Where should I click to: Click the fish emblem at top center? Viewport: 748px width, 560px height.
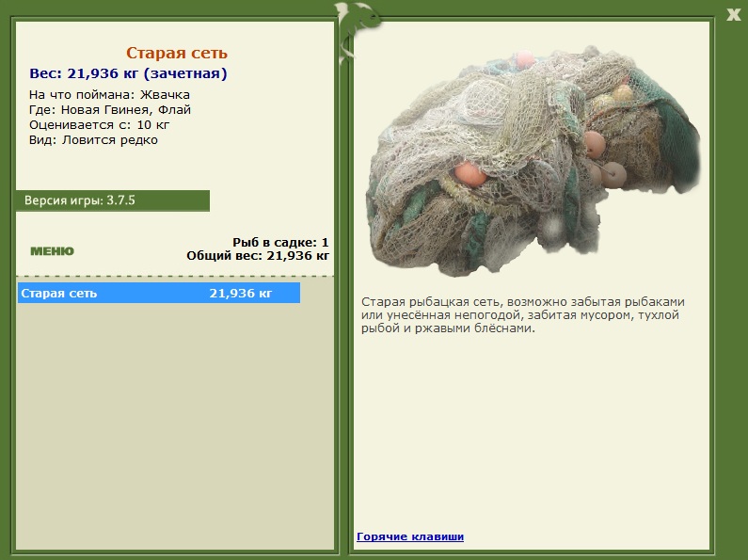tap(357, 31)
